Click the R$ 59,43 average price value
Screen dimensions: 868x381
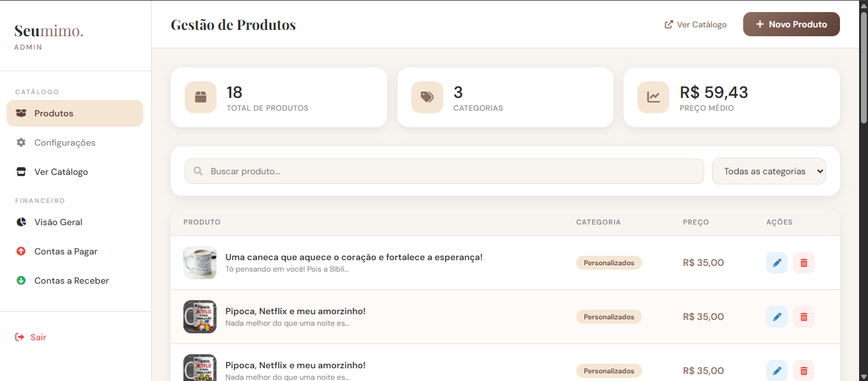point(714,92)
